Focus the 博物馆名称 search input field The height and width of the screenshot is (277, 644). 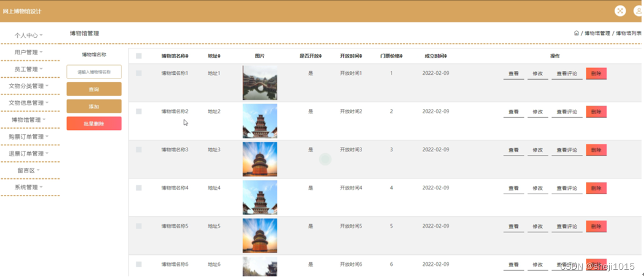tap(94, 72)
